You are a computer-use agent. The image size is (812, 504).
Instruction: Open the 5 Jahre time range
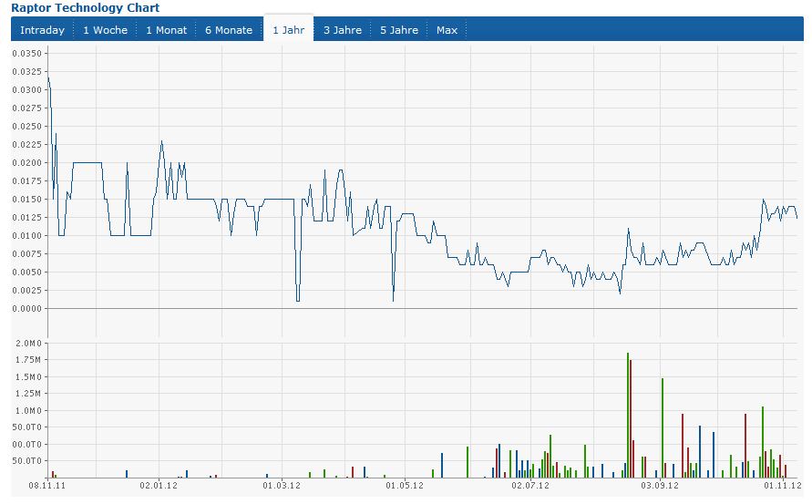point(398,30)
